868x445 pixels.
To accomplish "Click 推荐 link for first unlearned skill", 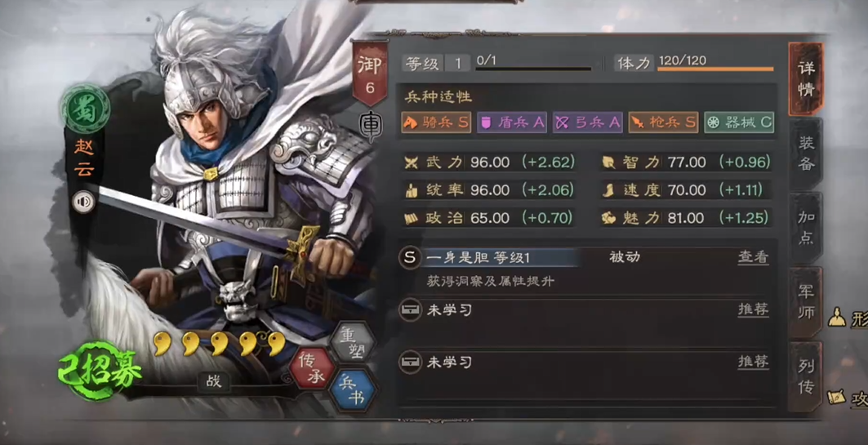I will pyautogui.click(x=753, y=309).
